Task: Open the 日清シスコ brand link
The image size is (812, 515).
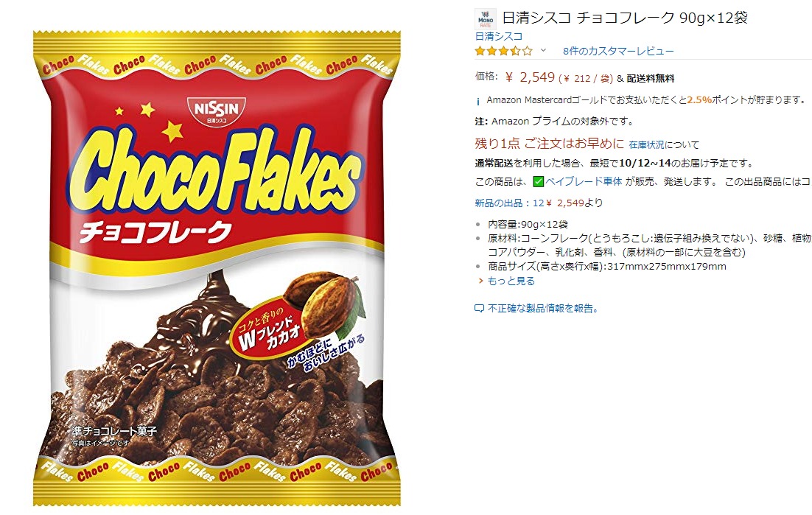Action: [499, 36]
